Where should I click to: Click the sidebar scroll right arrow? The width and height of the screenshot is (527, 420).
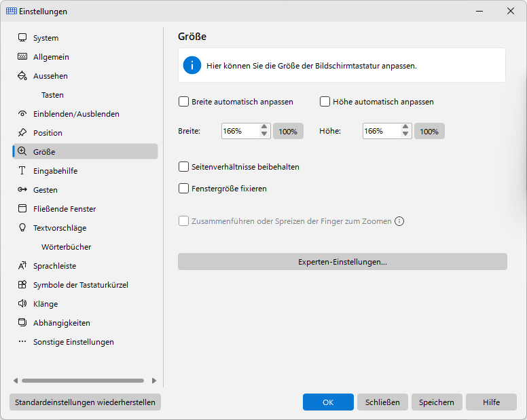[154, 381]
